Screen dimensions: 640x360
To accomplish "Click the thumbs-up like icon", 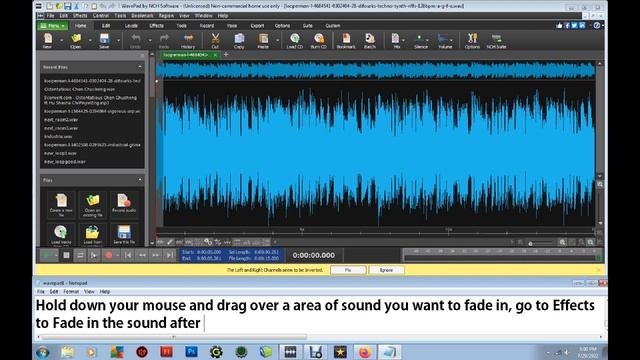I will click(x=559, y=25).
